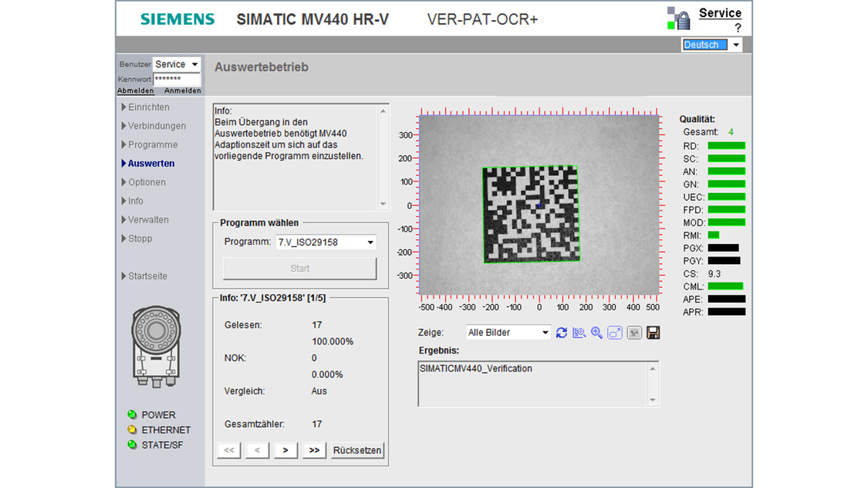Click the Start program button
The height and width of the screenshot is (488, 868).
(300, 268)
